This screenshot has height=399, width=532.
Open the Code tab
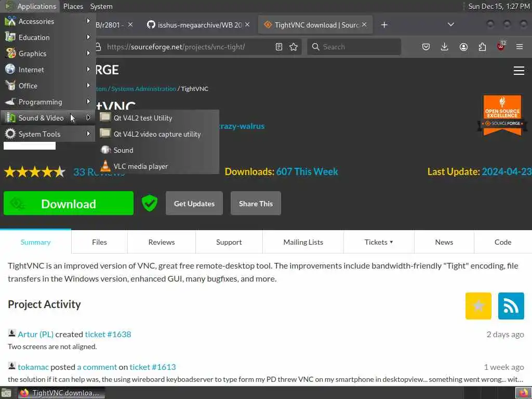[503, 242]
